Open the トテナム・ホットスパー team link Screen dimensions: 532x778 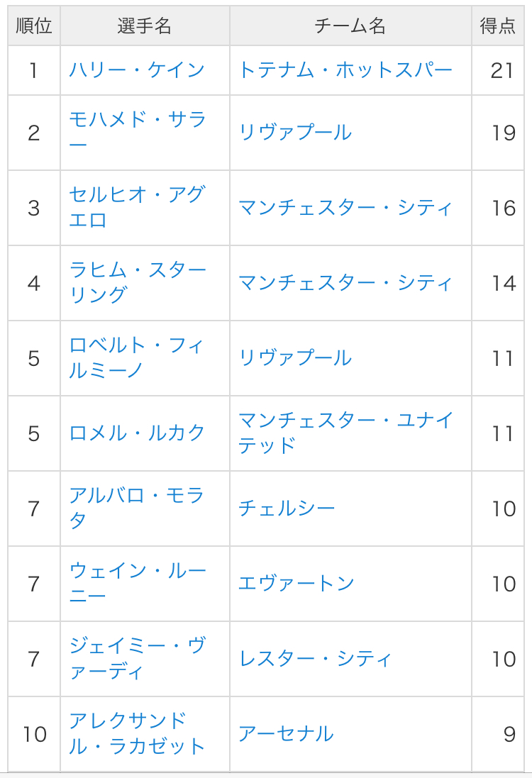coord(345,70)
